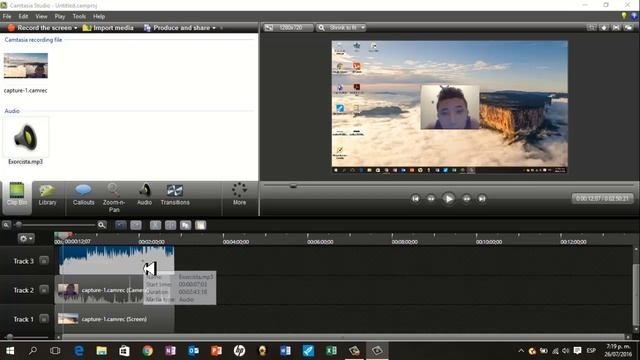
Task: Open the Zoom-n-Pan tool
Action: [x=114, y=198]
